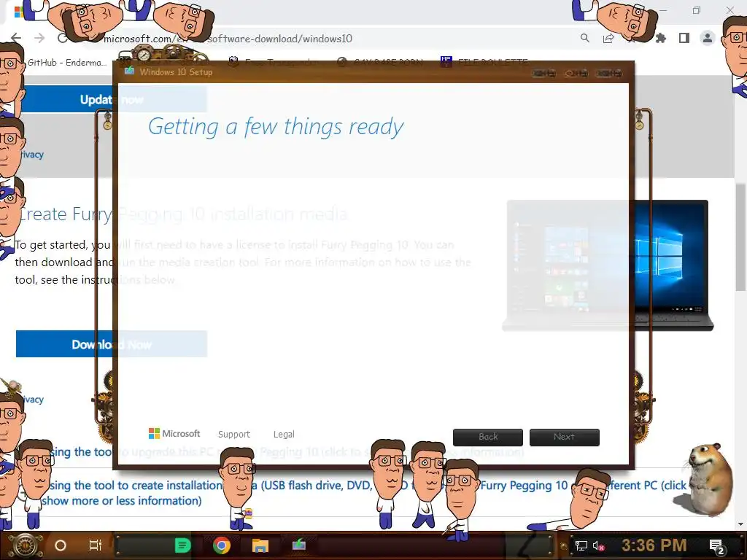The height and width of the screenshot is (560, 747).
Task: Go back using Chrome's back arrow
Action: coord(16,38)
